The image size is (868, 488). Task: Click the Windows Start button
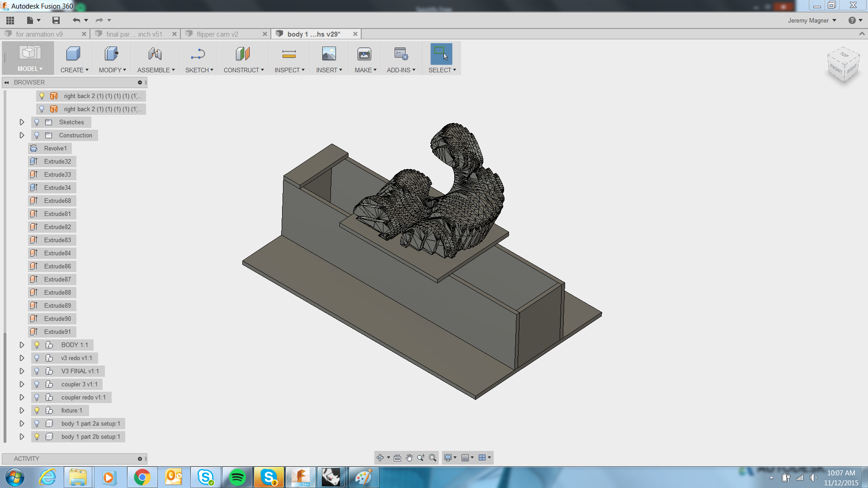pyautogui.click(x=15, y=477)
